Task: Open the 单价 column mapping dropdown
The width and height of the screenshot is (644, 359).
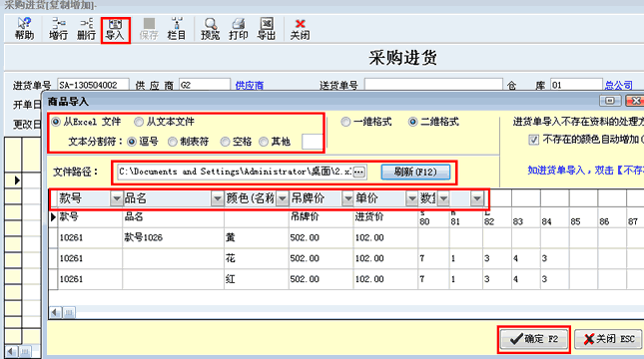Action: (x=411, y=199)
